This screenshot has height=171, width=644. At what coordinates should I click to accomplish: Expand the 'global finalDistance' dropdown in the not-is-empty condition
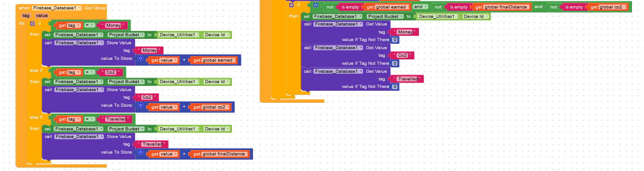coord(508,7)
